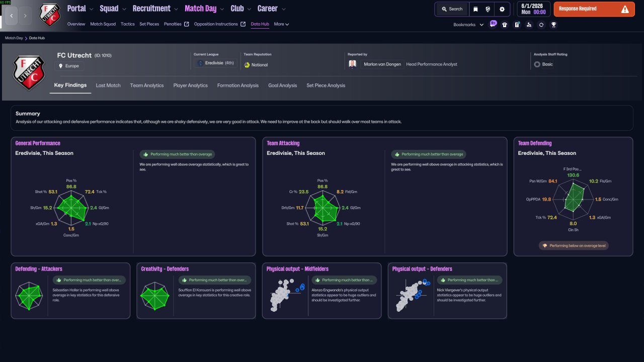
Task: Click the Eredivisie (4th) league button
Action: [215, 63]
